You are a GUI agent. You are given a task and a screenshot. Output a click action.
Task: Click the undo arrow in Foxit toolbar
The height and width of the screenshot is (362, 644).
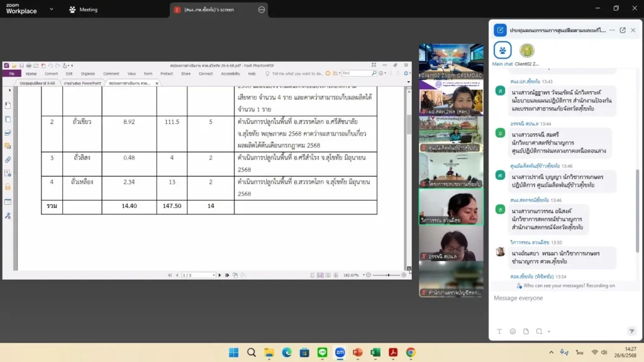[50, 65]
